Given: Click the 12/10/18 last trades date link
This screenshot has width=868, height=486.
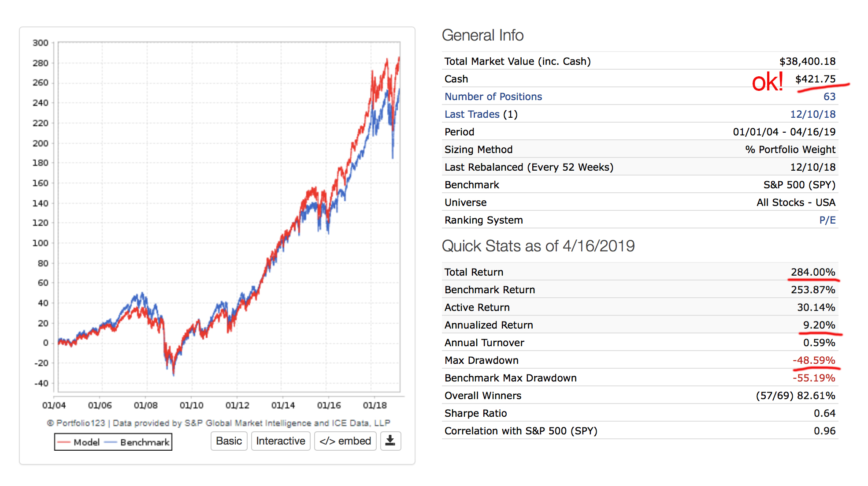Looking at the screenshot, I should click(x=812, y=114).
